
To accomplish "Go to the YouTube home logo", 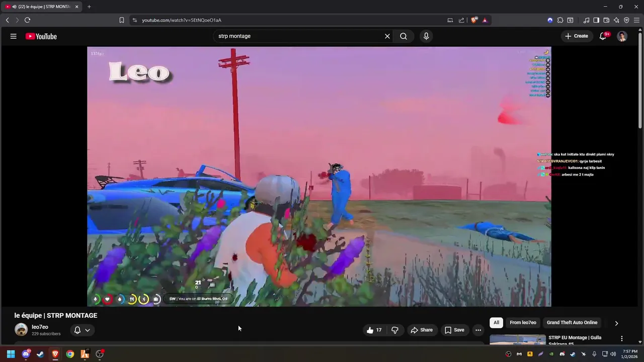I will point(41,36).
